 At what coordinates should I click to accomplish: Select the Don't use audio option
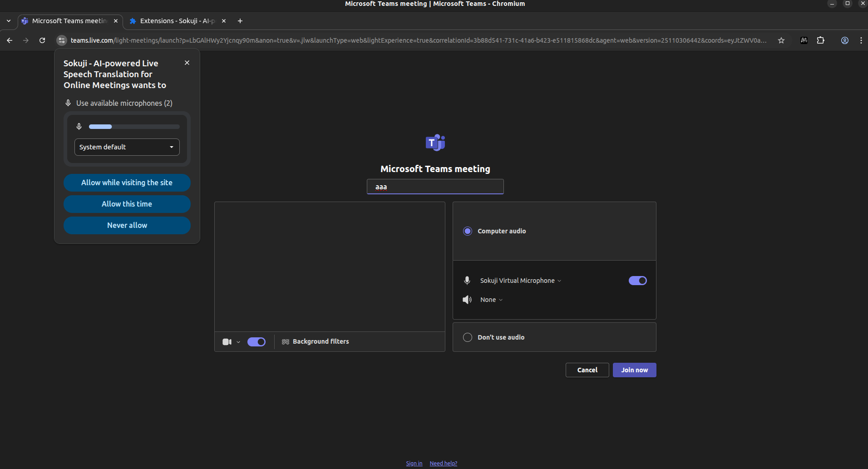coord(468,337)
